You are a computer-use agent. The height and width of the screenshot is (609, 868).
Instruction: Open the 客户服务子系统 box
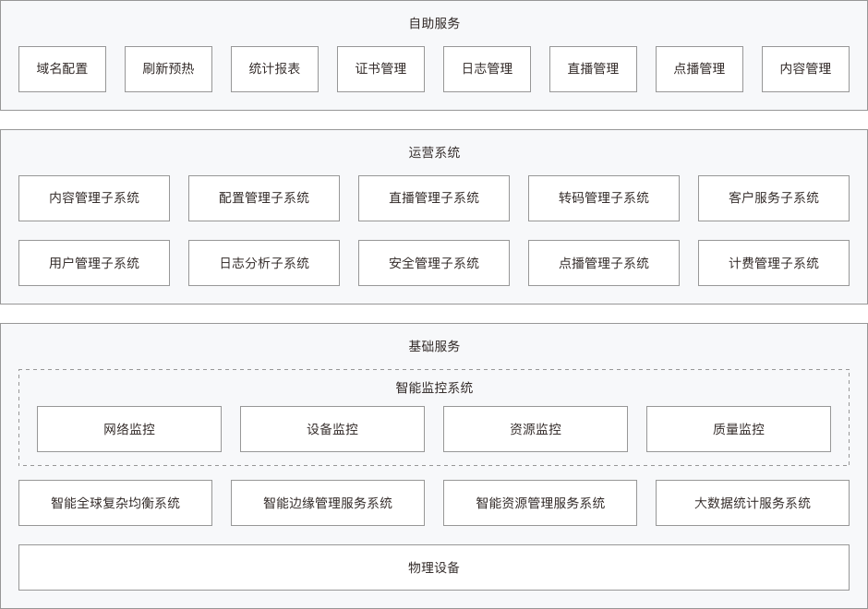pyautogui.click(x=774, y=198)
